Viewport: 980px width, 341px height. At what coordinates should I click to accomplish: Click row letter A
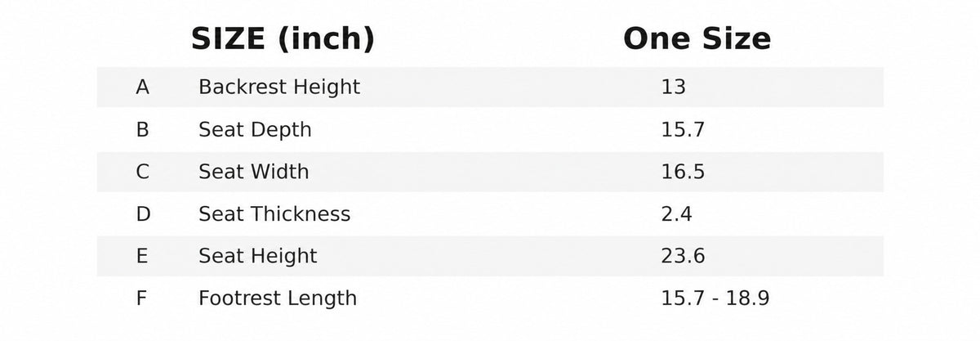[x=143, y=87]
